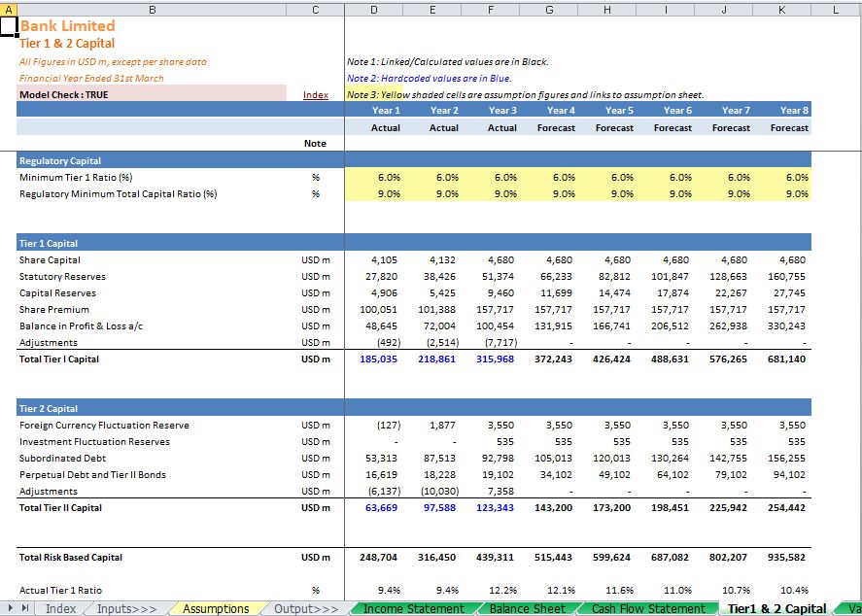Click the 'Note' column heading cell

click(x=316, y=143)
